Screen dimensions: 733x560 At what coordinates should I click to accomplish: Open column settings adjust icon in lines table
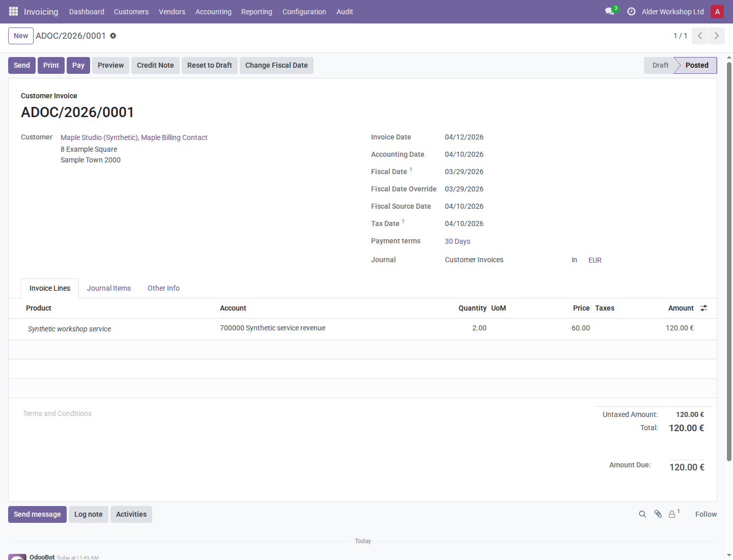(704, 308)
